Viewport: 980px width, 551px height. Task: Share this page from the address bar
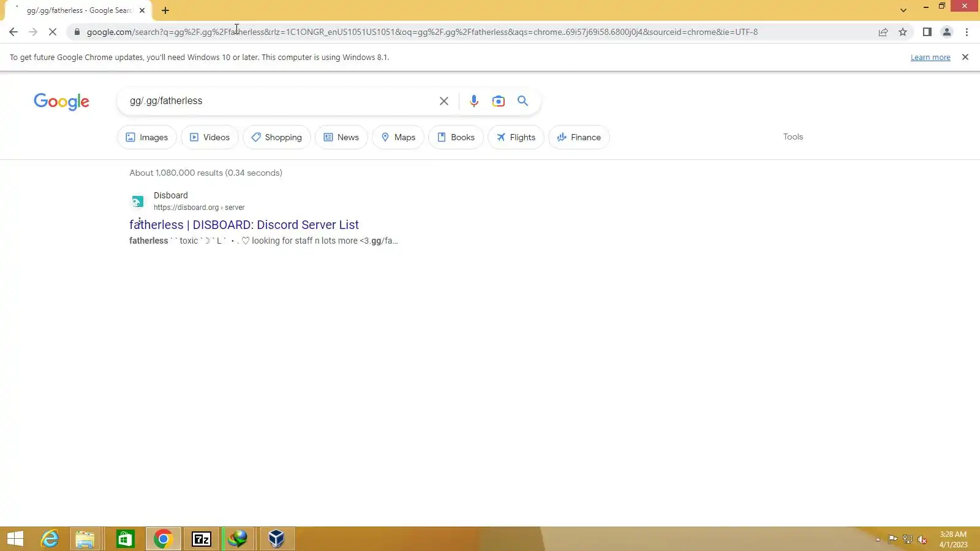(883, 32)
